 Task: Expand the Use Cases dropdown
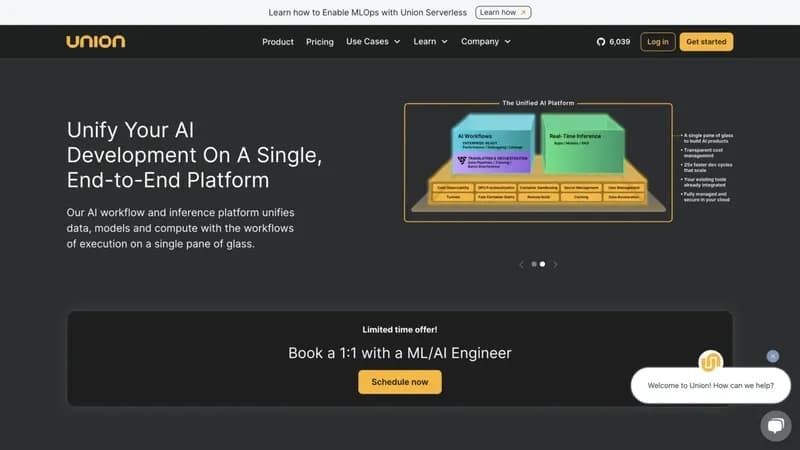tap(373, 42)
